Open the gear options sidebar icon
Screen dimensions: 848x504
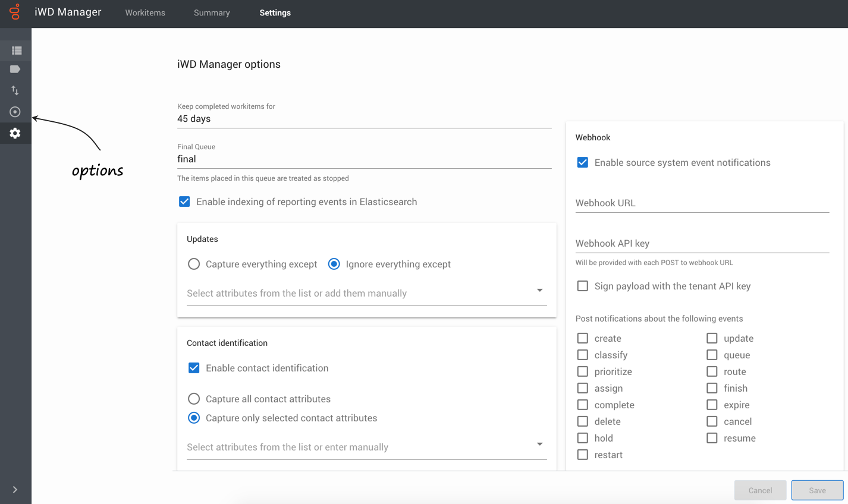[15, 133]
